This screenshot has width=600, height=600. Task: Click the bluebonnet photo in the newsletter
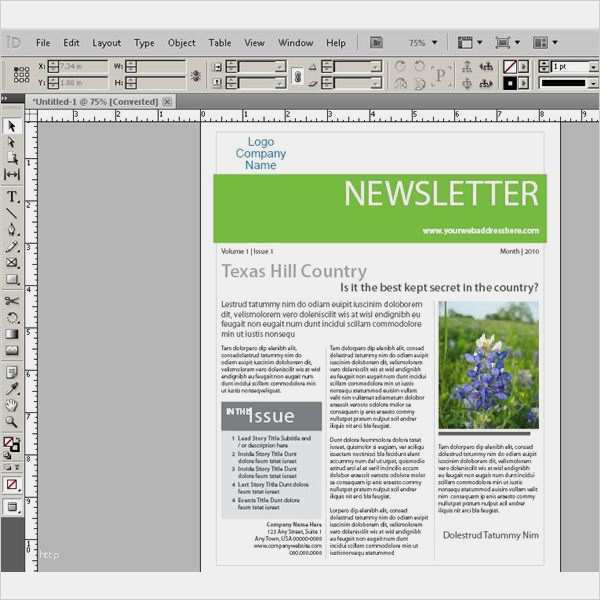point(488,365)
